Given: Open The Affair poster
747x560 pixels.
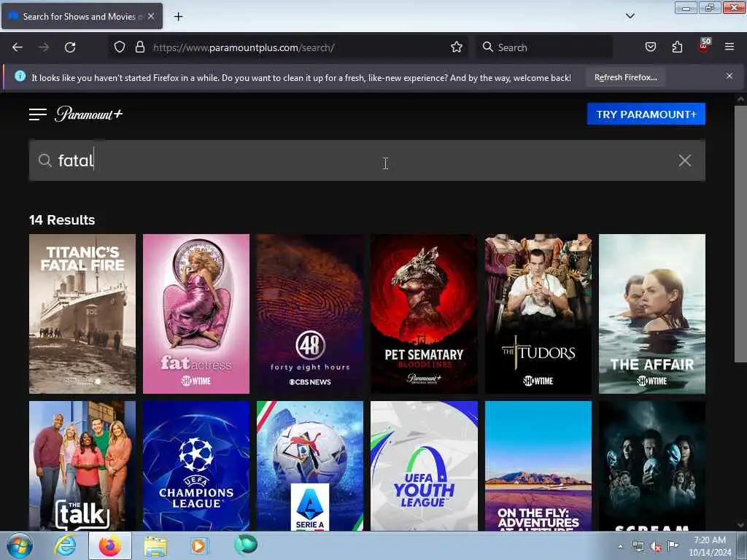Looking at the screenshot, I should pyautogui.click(x=652, y=314).
